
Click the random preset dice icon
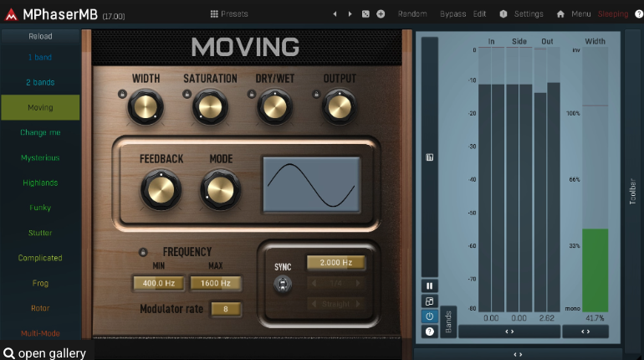365,14
